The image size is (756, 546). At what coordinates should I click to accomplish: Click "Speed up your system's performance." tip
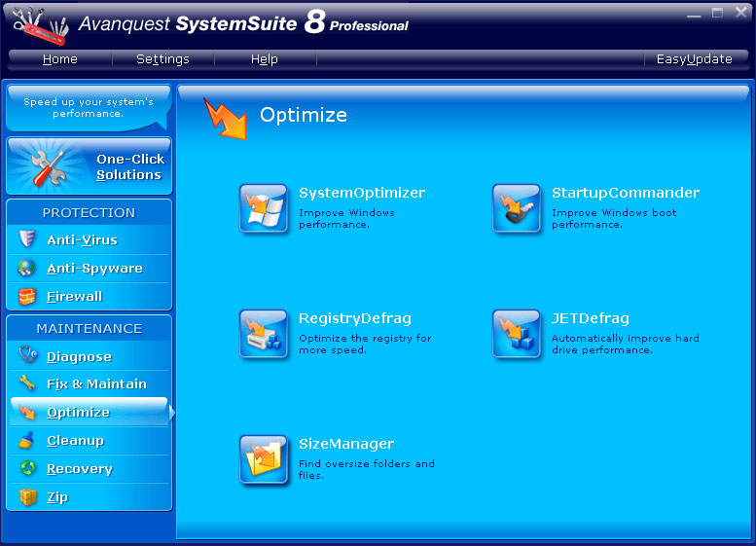(x=89, y=108)
